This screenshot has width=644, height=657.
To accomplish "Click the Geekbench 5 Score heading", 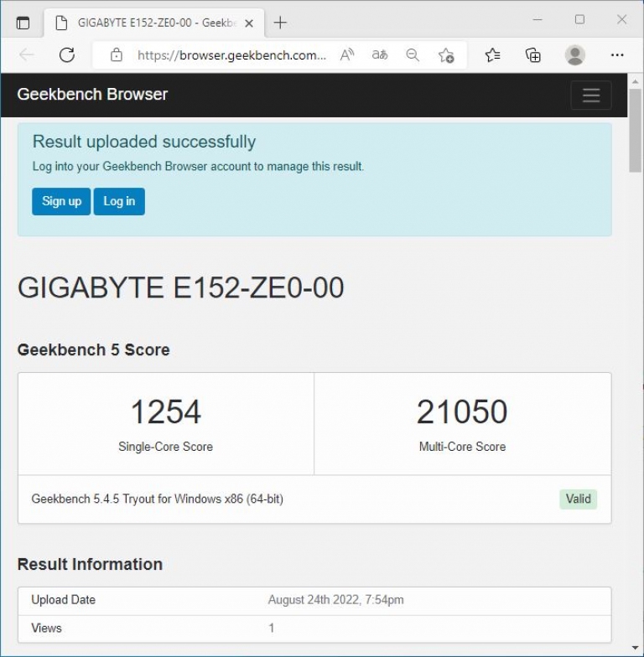I will tap(94, 350).
